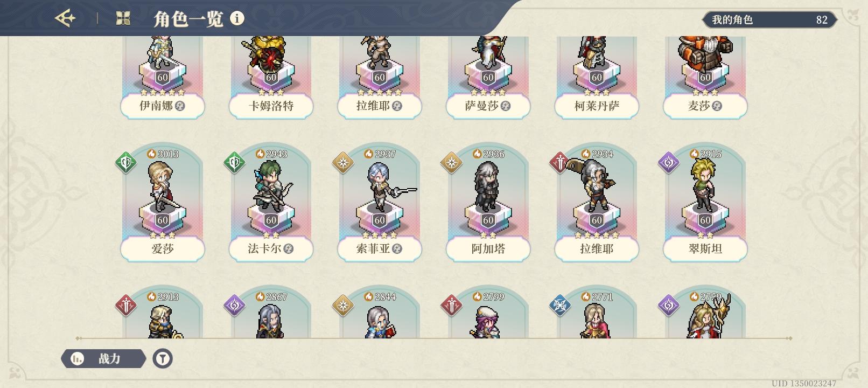Viewport: 868px width, 388px height.
Task: Open the four-leaf main menu icon
Action: tap(123, 19)
